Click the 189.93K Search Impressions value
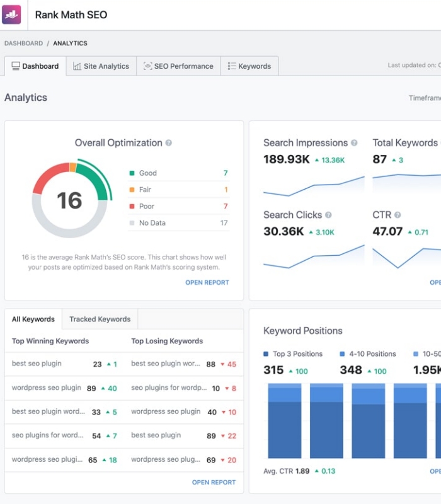This screenshot has height=504, width=441. coord(287,159)
